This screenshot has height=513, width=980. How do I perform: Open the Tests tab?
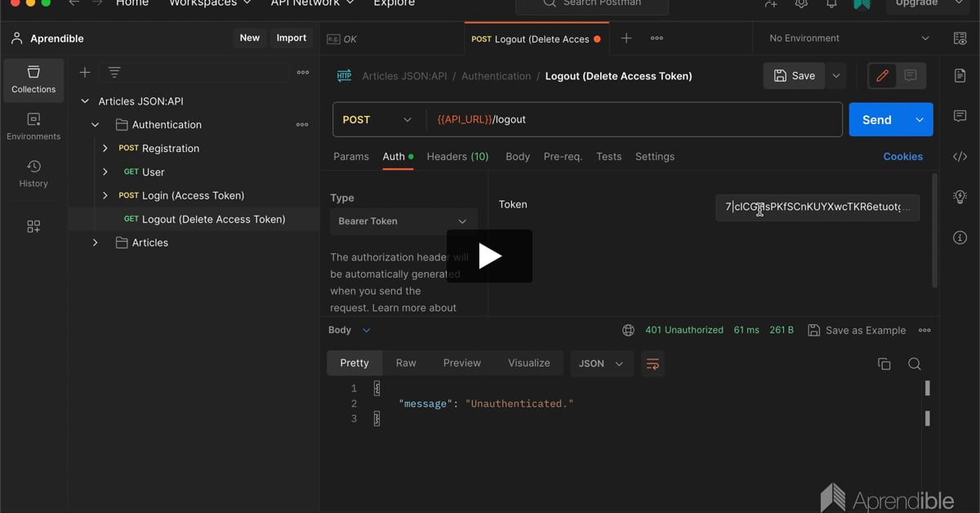[x=608, y=156]
